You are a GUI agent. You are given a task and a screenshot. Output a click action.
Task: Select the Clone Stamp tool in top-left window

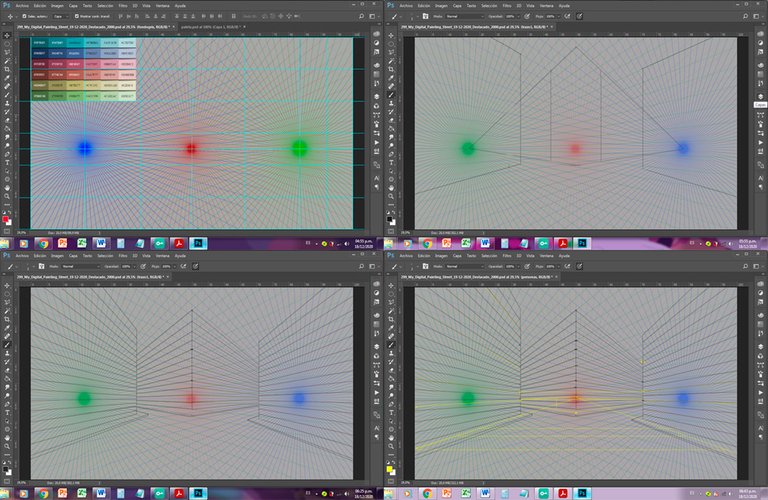point(7,103)
